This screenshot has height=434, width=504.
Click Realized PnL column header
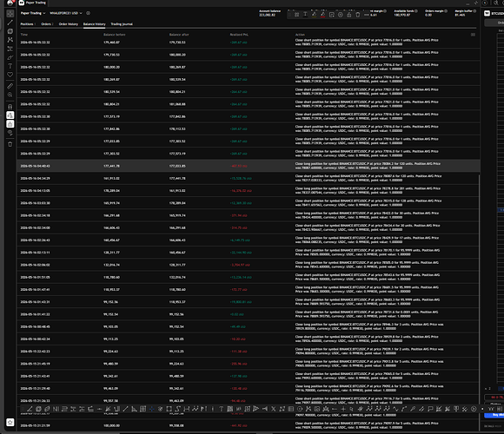tap(239, 35)
